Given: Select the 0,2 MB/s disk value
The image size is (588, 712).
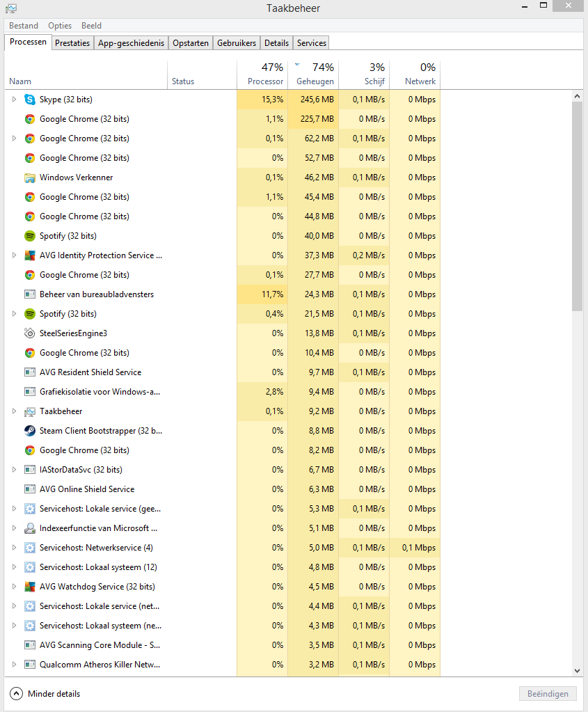Looking at the screenshot, I should (364, 255).
